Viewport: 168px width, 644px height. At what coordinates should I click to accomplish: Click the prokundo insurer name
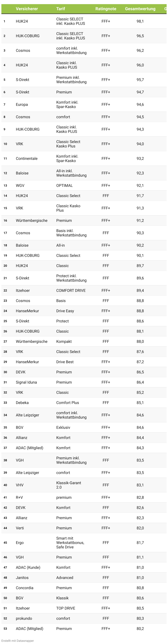click(x=24, y=619)
